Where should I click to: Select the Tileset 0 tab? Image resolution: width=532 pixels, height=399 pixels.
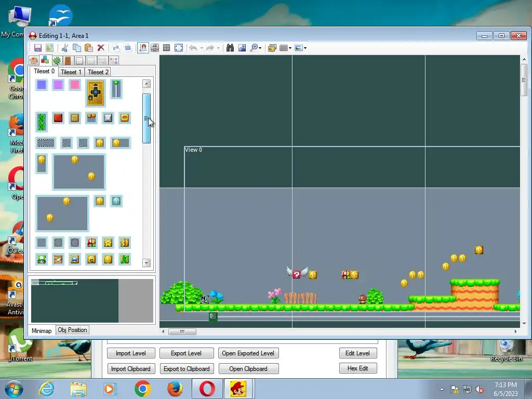44,71
